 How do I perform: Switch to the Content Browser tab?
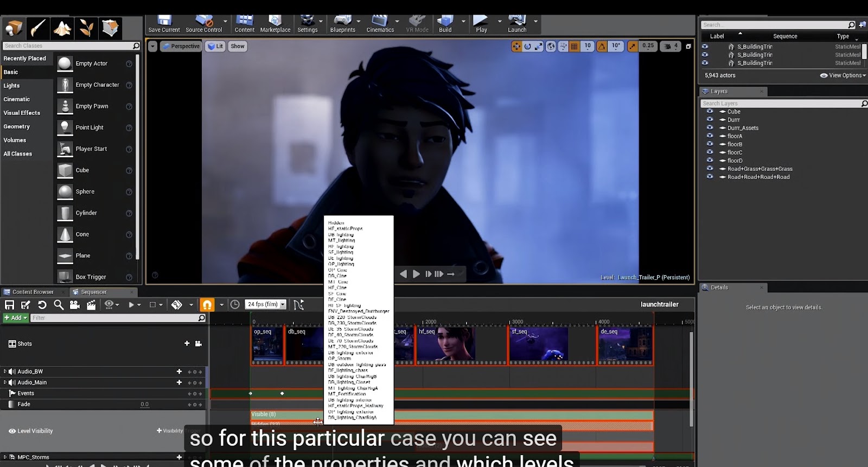(33, 292)
